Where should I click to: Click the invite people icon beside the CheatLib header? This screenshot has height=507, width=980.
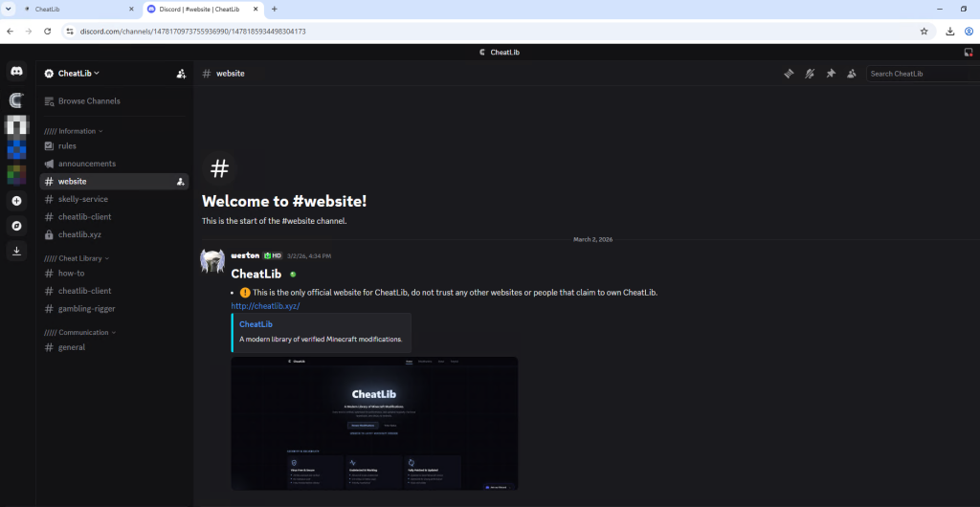pos(181,74)
